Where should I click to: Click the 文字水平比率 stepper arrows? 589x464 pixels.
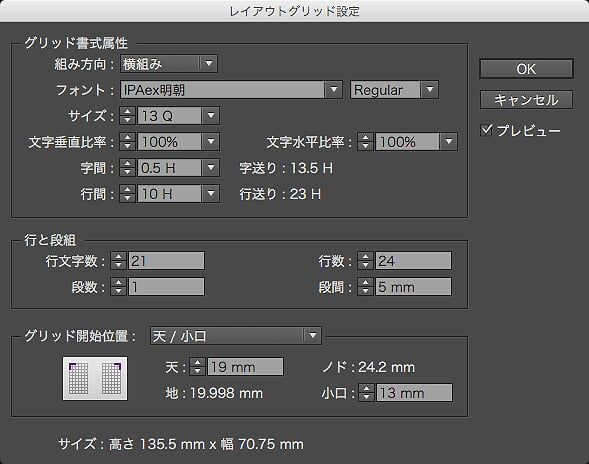tap(365, 142)
